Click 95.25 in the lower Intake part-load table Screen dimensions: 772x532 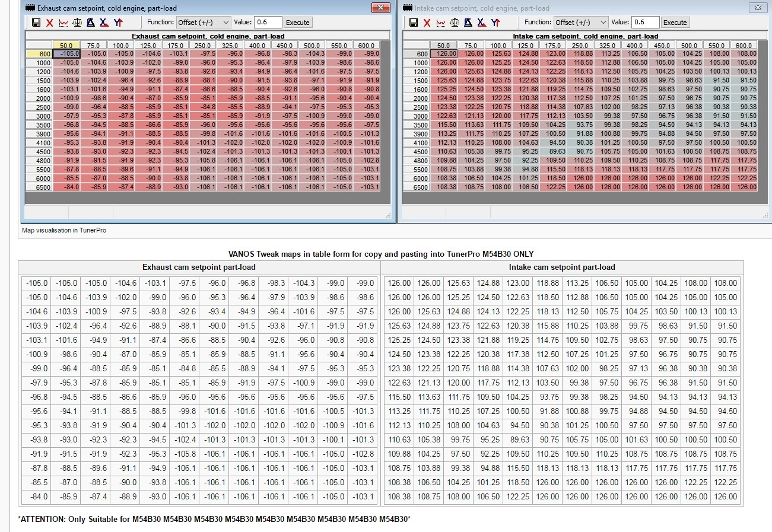[488, 440]
